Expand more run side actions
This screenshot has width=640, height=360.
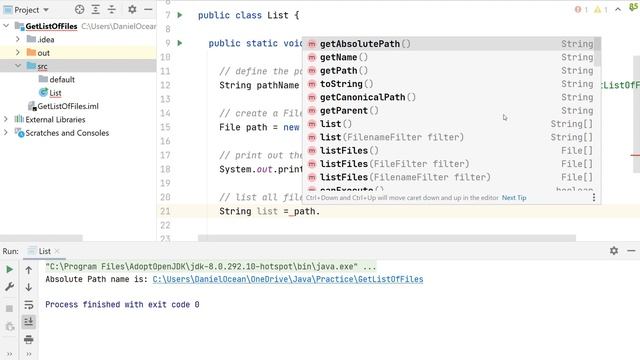tap(29, 354)
